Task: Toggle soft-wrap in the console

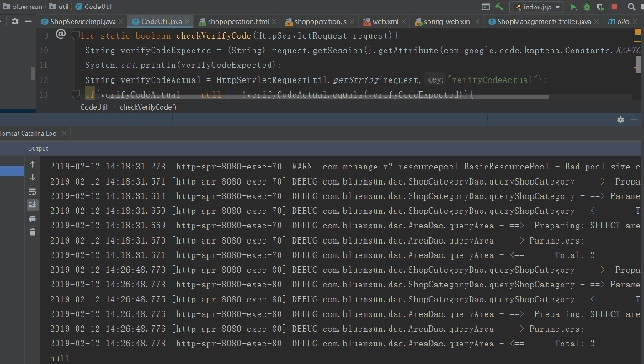Action: [33, 191]
